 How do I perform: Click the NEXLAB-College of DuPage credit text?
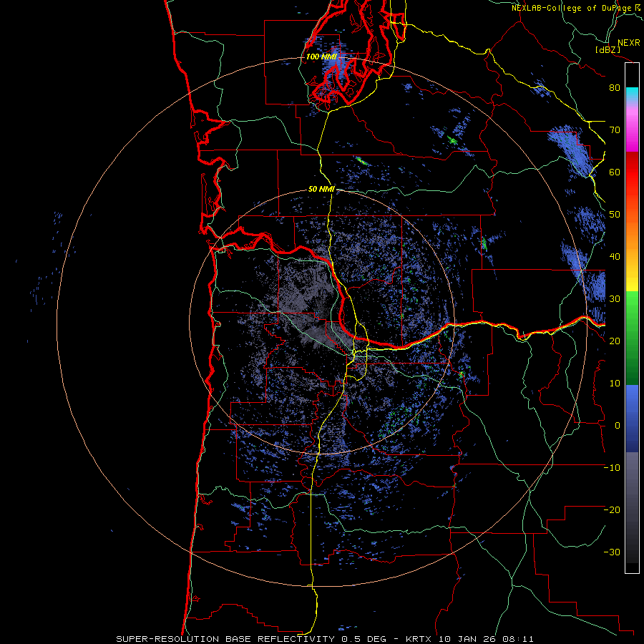pos(577,8)
